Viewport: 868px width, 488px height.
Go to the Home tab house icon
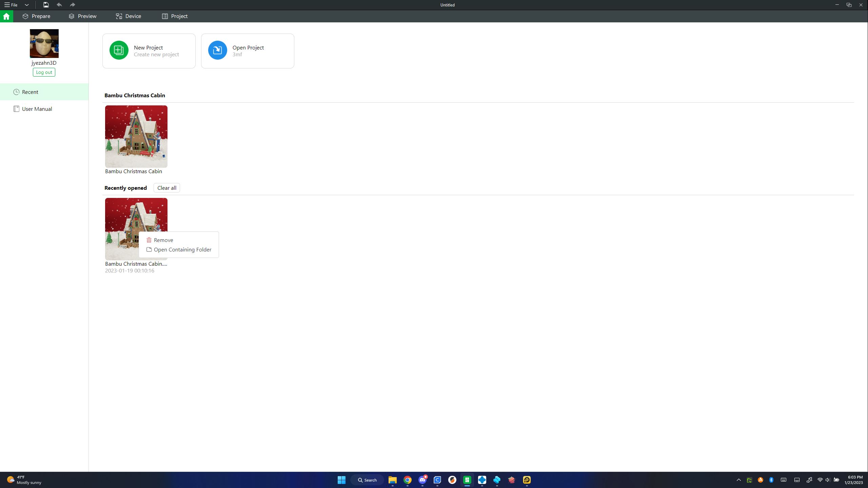pos(6,16)
